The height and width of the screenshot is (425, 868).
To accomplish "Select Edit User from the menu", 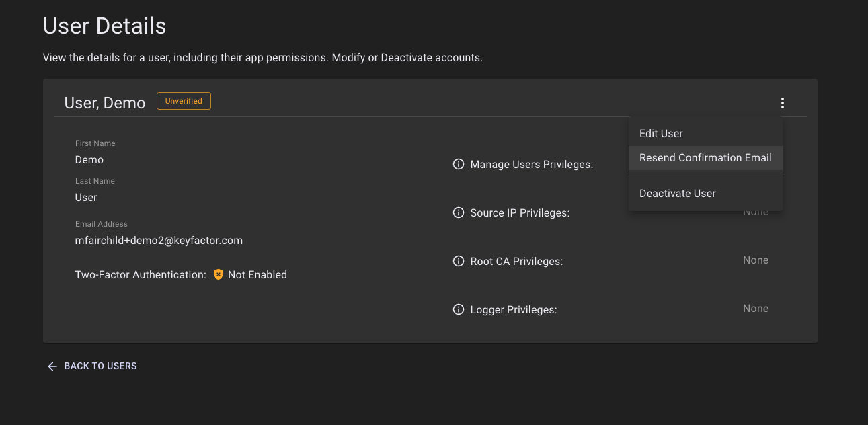I will [x=661, y=133].
